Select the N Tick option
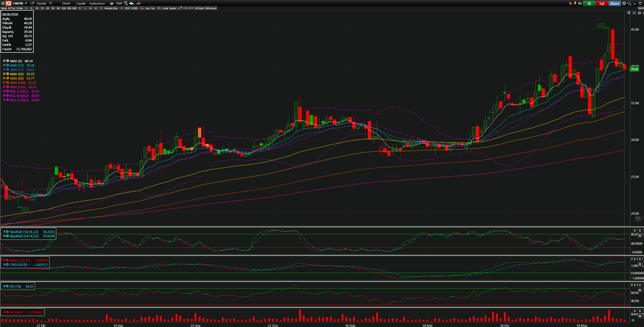The width and height of the screenshot is (644, 327). pyautogui.click(x=12, y=8)
